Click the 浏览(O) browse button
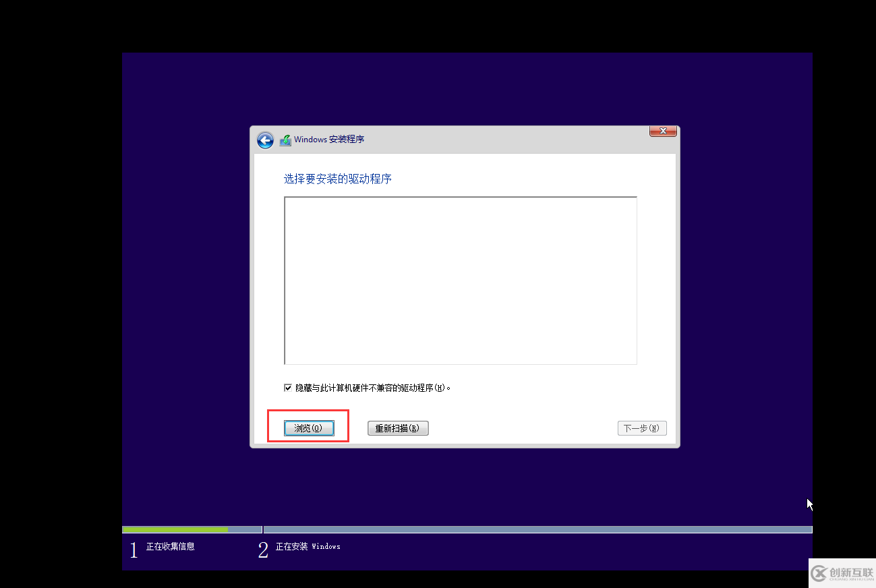Viewport: 876px width, 588px height. [309, 428]
